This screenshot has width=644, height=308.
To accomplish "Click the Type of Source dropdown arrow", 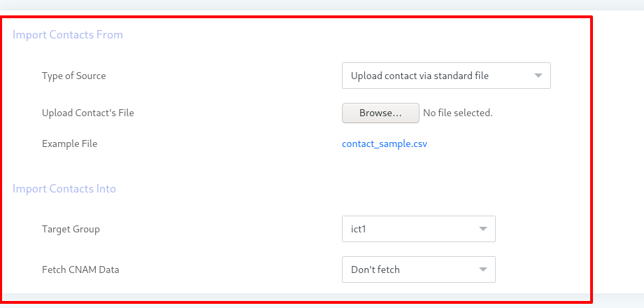I will (x=538, y=76).
